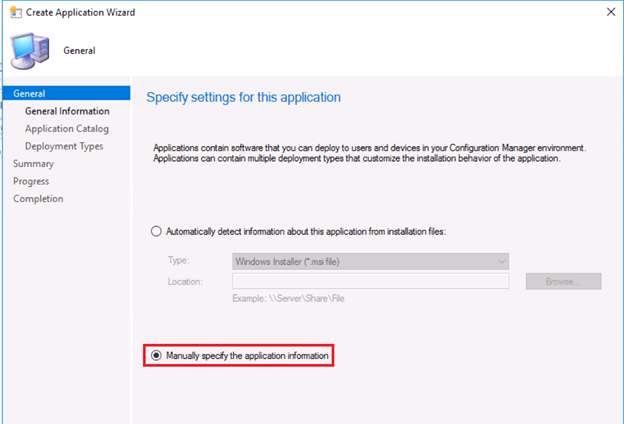Click the Browse button
Image resolution: width=624 pixels, height=424 pixels.
pos(563,281)
